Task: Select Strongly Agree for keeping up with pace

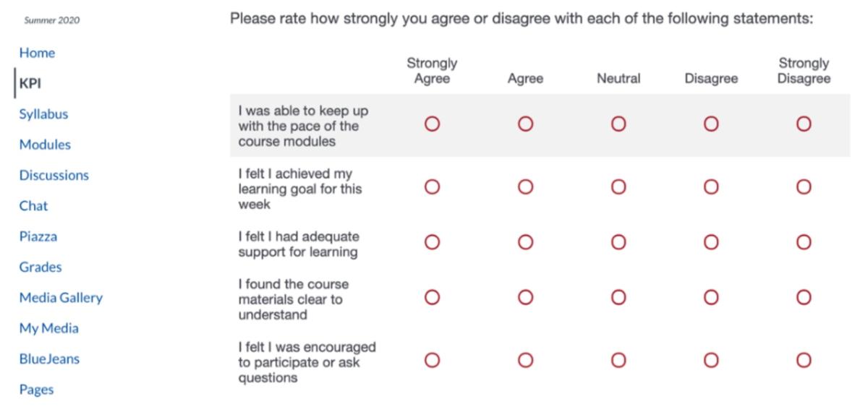Action: point(432,124)
